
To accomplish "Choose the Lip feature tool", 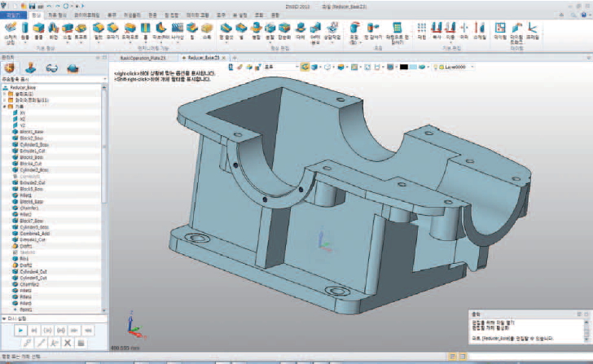I will coord(192,30).
